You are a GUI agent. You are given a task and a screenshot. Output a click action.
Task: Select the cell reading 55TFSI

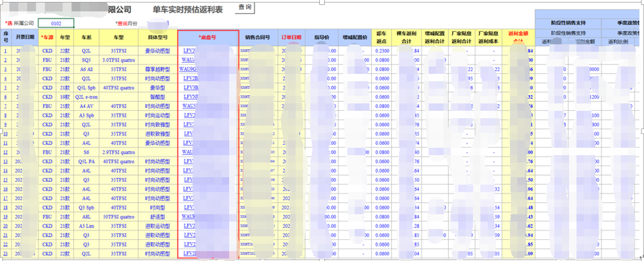click(x=118, y=69)
